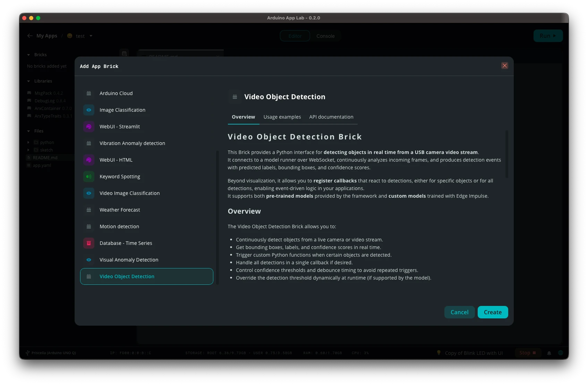This screenshot has height=385, width=588.
Task: Expand the python folder
Action: tap(28, 143)
